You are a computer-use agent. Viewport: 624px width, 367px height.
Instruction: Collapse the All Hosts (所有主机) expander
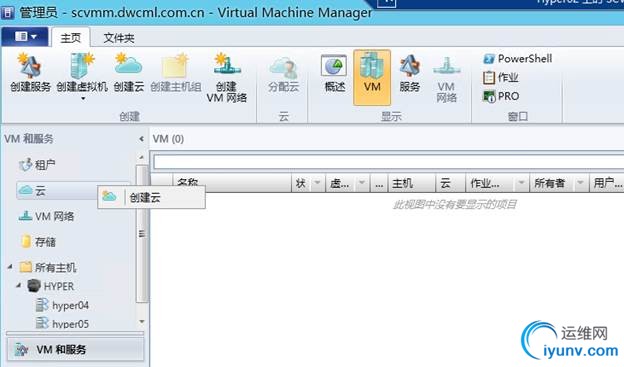click(10, 267)
